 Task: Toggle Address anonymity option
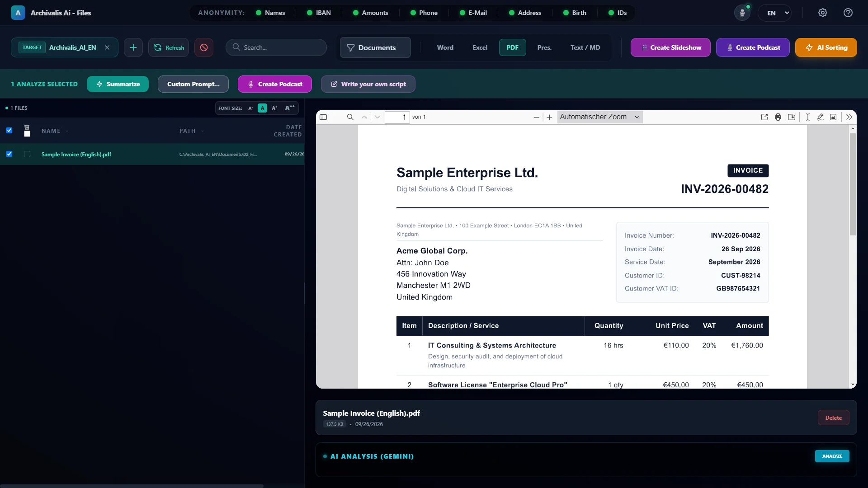tap(525, 13)
